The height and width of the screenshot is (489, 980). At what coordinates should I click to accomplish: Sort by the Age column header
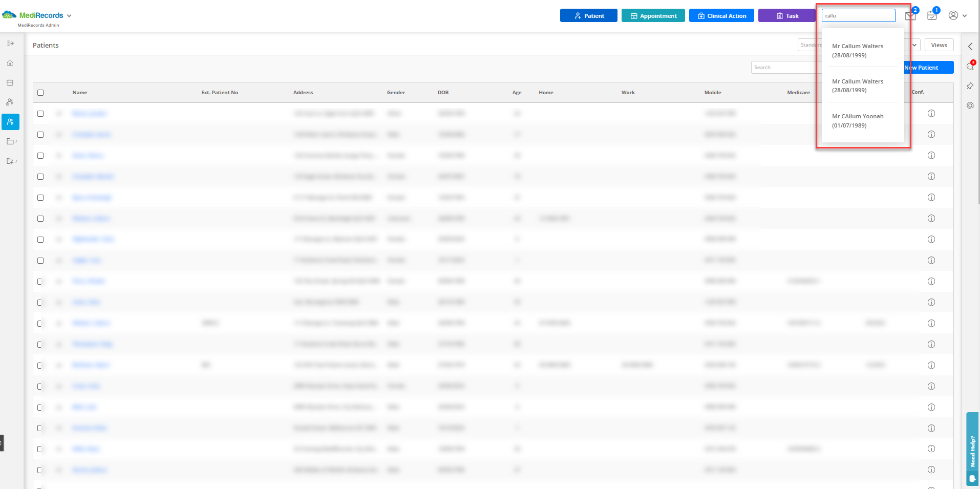pos(517,93)
